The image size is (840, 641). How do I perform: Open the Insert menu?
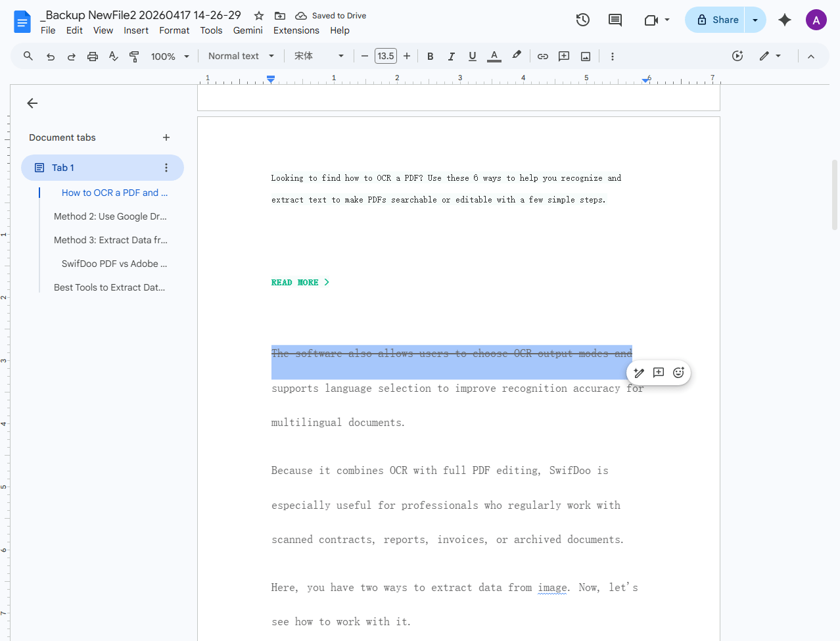click(x=136, y=30)
